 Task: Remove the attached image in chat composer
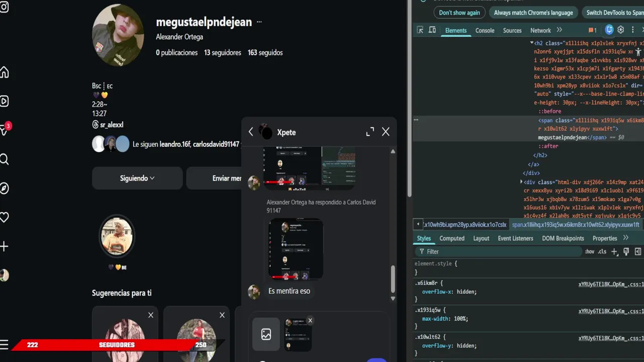coord(310,320)
